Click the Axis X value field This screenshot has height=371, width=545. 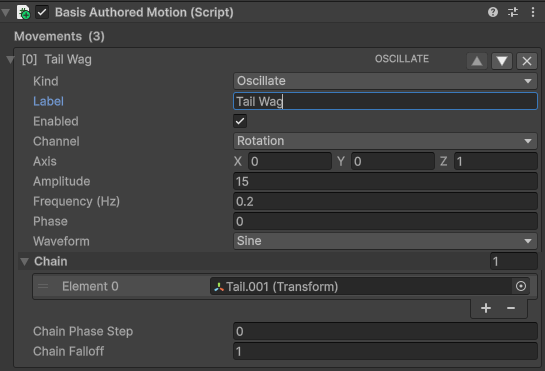click(290, 161)
